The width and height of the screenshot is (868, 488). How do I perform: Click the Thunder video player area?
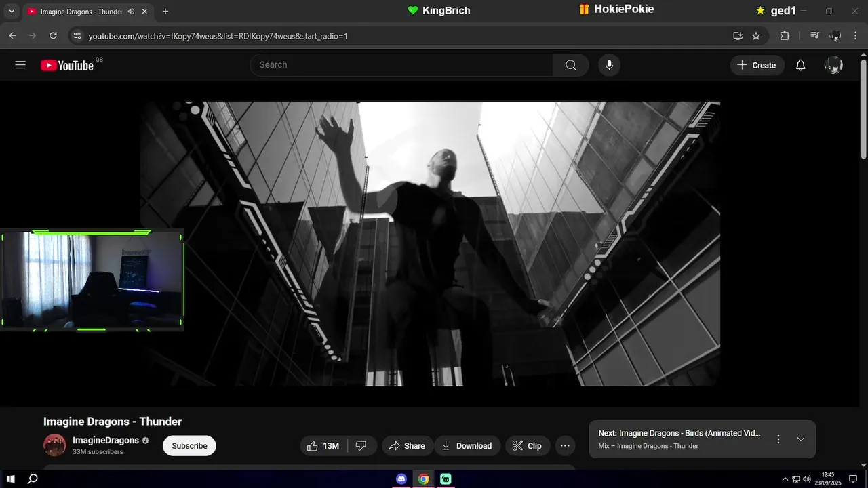(x=430, y=244)
